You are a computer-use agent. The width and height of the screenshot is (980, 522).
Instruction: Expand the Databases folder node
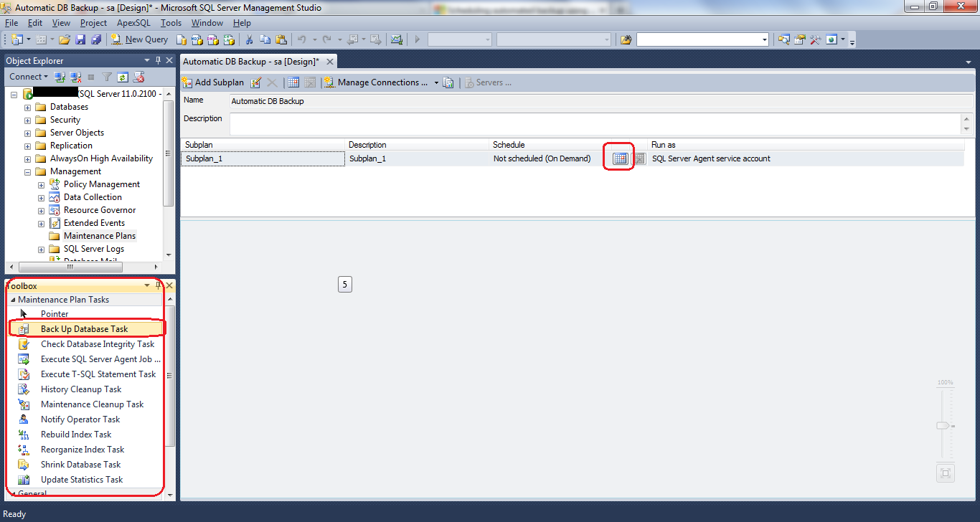[27, 107]
